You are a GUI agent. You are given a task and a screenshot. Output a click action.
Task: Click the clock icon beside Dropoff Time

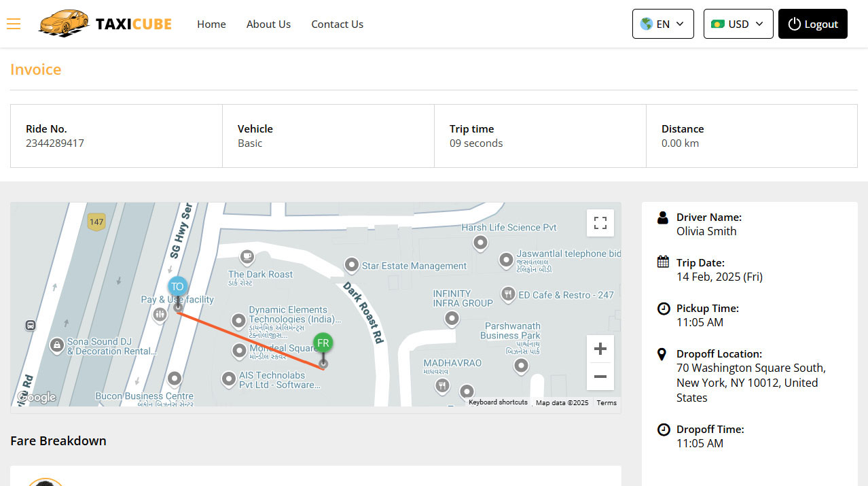click(663, 429)
